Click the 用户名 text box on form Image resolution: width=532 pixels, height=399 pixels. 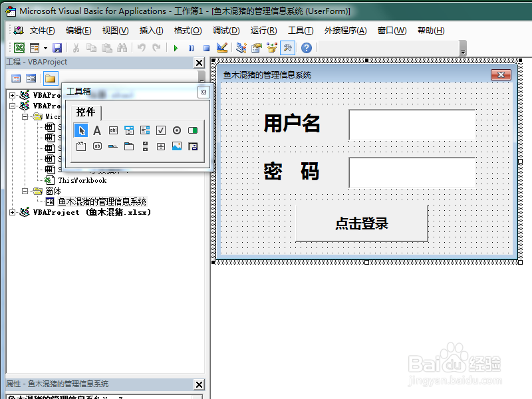click(412, 124)
